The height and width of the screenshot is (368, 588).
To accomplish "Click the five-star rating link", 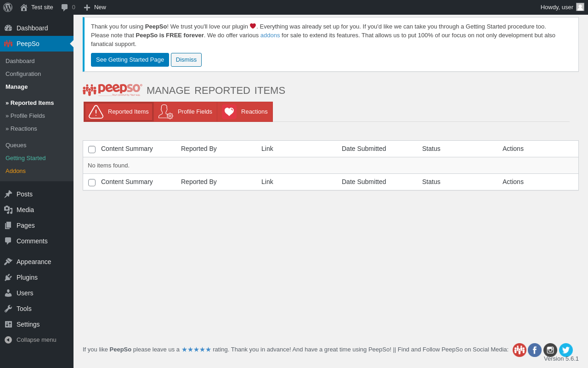I will pos(196,350).
